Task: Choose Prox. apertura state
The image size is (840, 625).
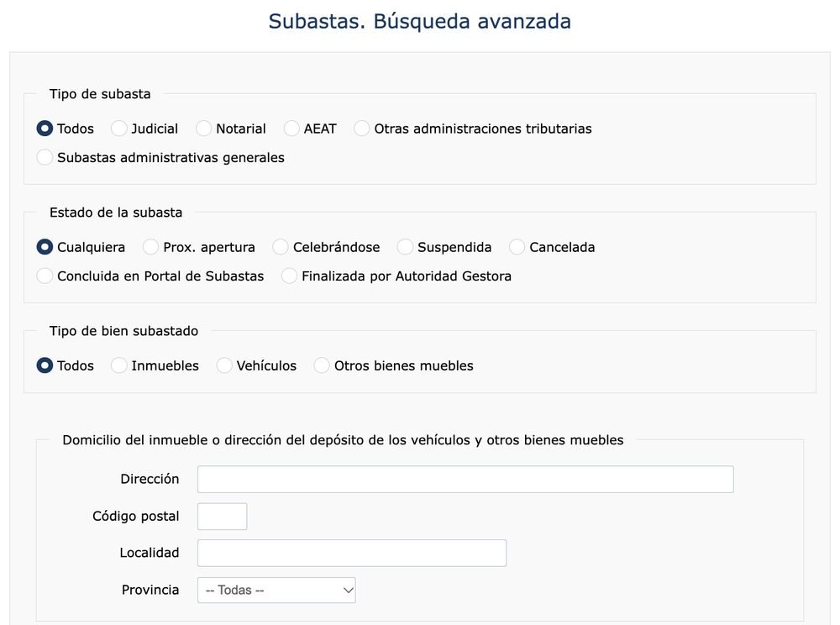Action: pyautogui.click(x=150, y=247)
